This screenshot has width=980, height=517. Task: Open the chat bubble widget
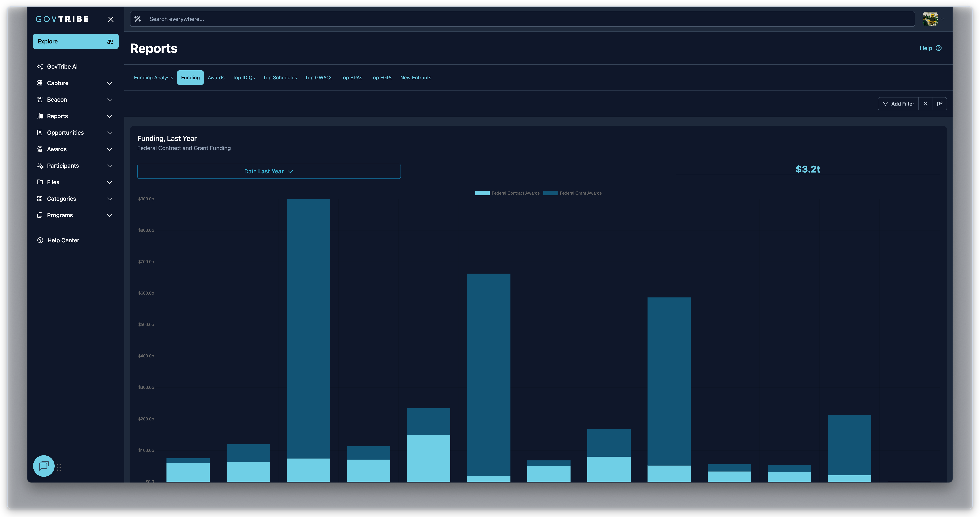tap(44, 466)
